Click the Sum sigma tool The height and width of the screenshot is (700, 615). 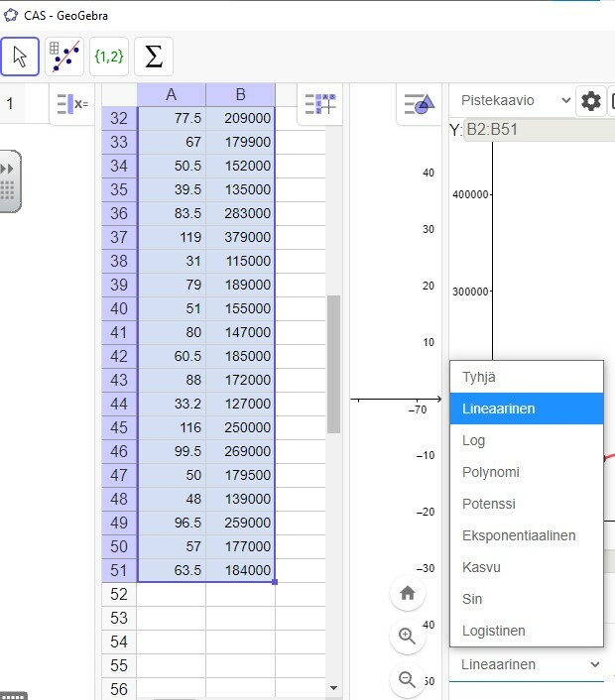click(x=154, y=57)
